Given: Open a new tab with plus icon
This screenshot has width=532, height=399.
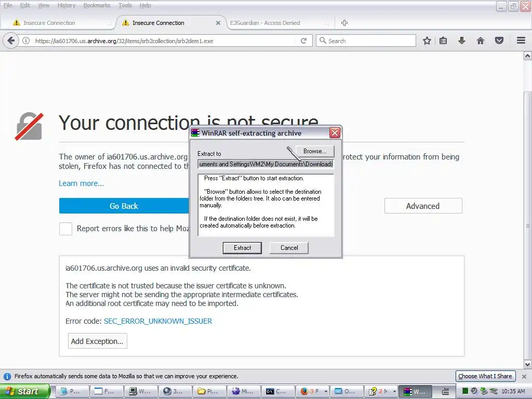Looking at the screenshot, I should 344,23.
